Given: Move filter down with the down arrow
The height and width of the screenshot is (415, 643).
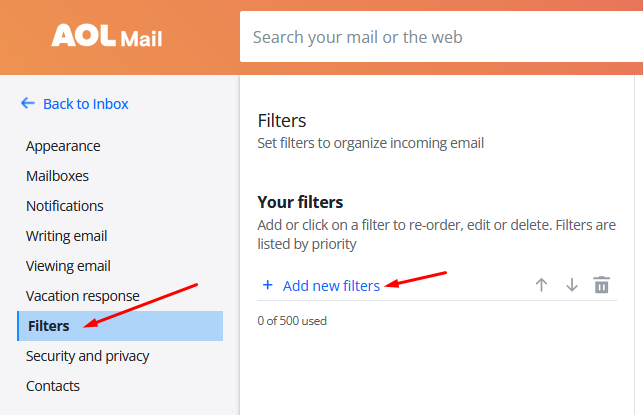Looking at the screenshot, I should click(x=572, y=285).
